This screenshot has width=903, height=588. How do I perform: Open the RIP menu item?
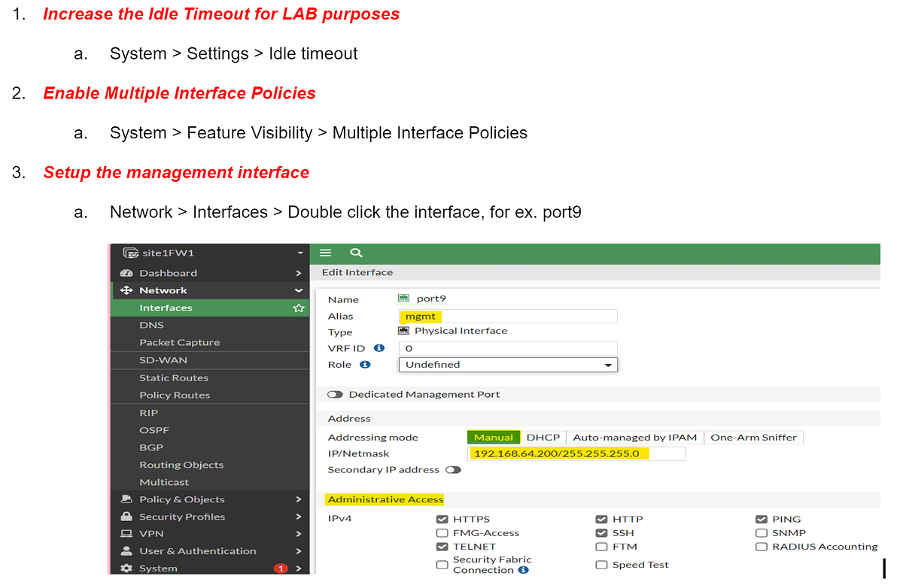[x=210, y=413]
